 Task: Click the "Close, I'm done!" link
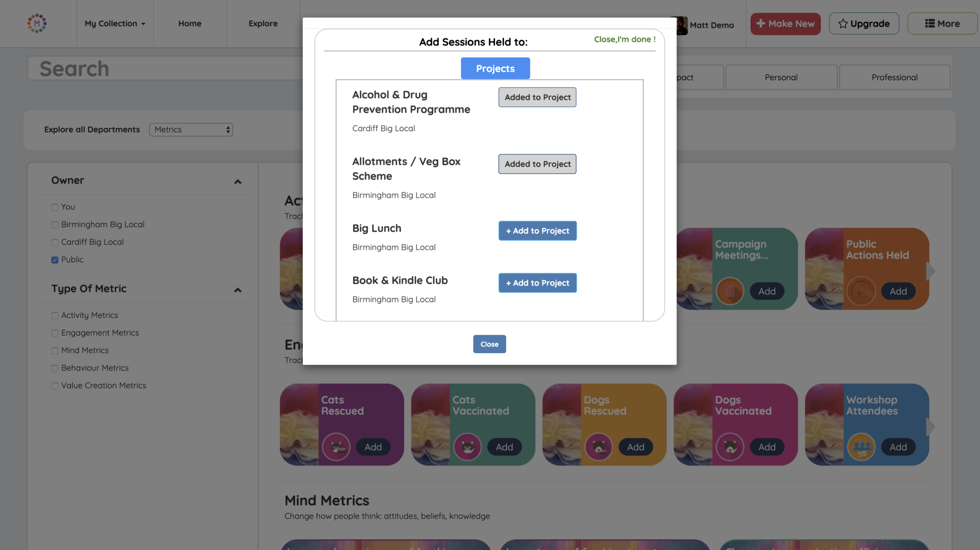(624, 39)
